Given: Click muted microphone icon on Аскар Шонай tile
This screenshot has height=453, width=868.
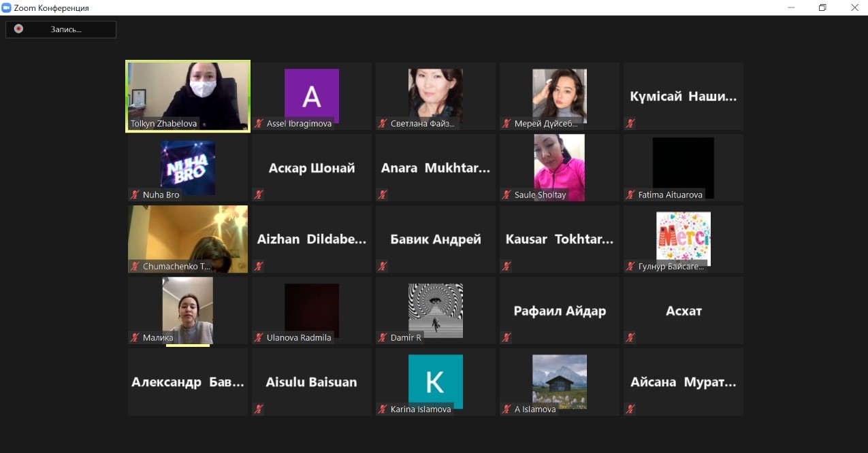Looking at the screenshot, I should coord(259,195).
